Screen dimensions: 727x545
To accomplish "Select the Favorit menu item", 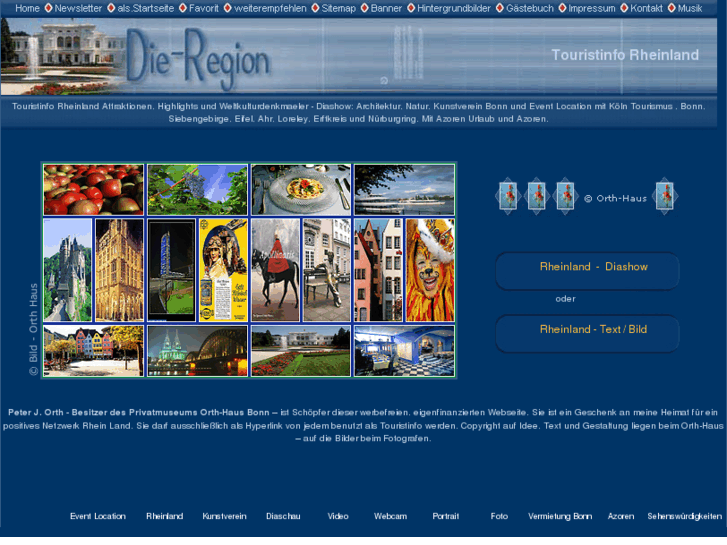I will coord(204,8).
